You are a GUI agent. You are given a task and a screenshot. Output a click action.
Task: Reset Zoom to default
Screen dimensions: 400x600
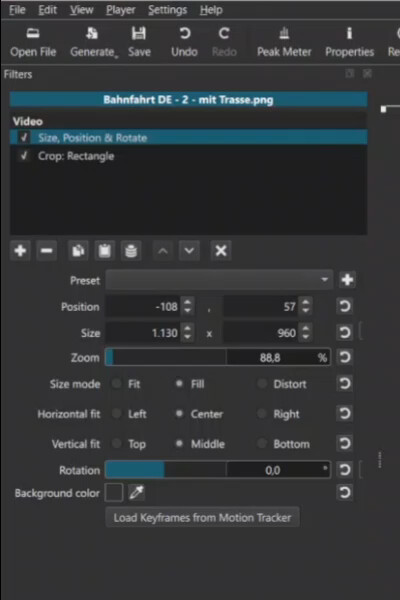point(344,357)
